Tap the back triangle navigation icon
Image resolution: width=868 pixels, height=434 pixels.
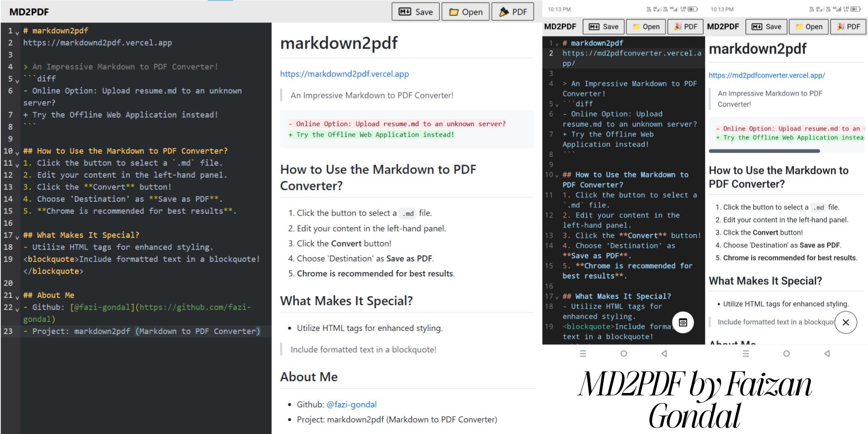coord(664,354)
